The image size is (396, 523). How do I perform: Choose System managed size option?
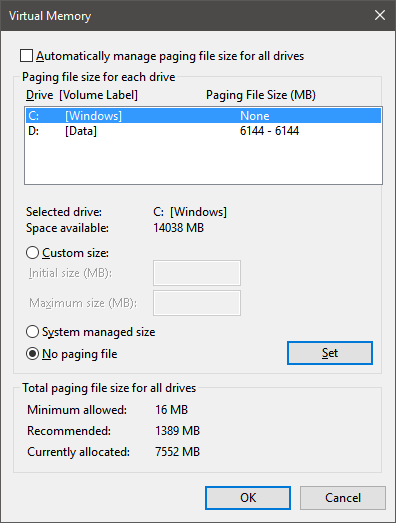click(x=32, y=332)
